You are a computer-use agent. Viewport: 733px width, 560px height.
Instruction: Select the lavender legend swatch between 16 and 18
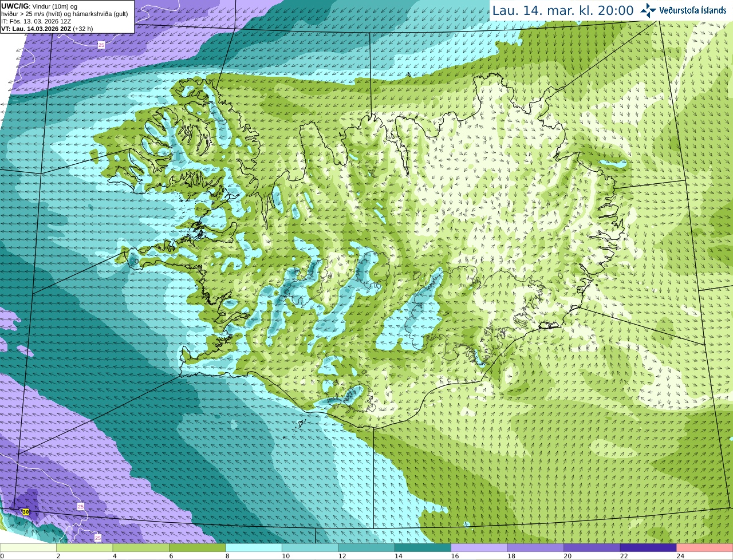(479, 548)
